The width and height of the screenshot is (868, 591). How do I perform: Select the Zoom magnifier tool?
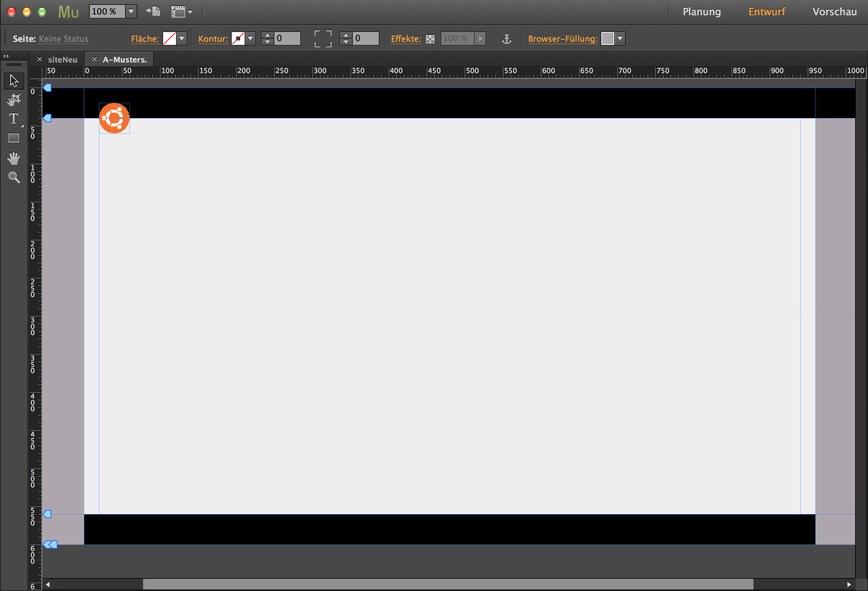tap(14, 177)
